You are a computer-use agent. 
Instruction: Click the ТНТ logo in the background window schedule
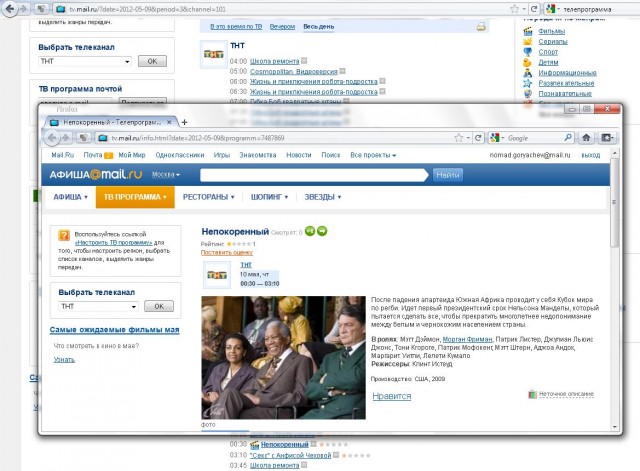point(213,54)
